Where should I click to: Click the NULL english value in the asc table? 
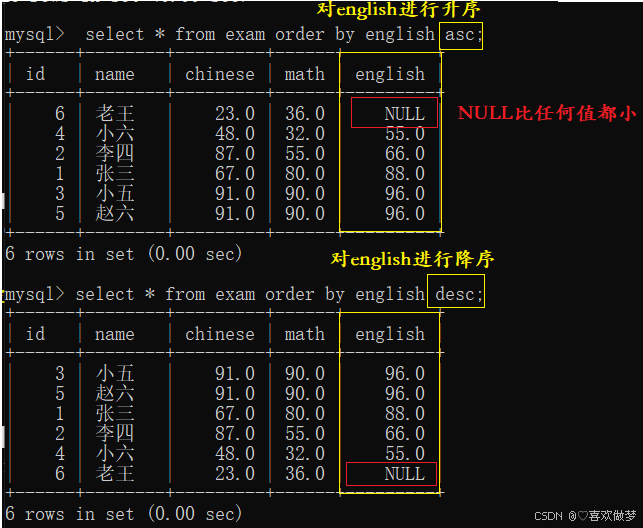405,114
